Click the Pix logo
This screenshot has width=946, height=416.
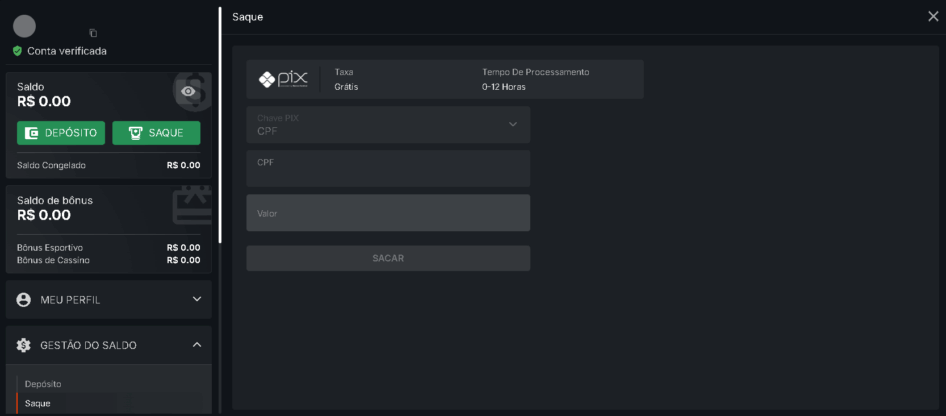click(x=283, y=80)
